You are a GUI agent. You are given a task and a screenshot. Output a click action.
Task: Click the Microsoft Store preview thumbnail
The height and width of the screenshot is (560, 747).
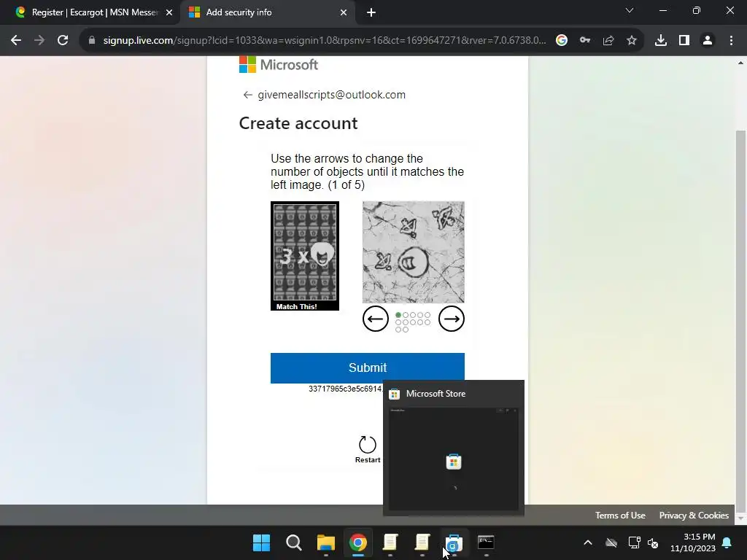(x=454, y=459)
